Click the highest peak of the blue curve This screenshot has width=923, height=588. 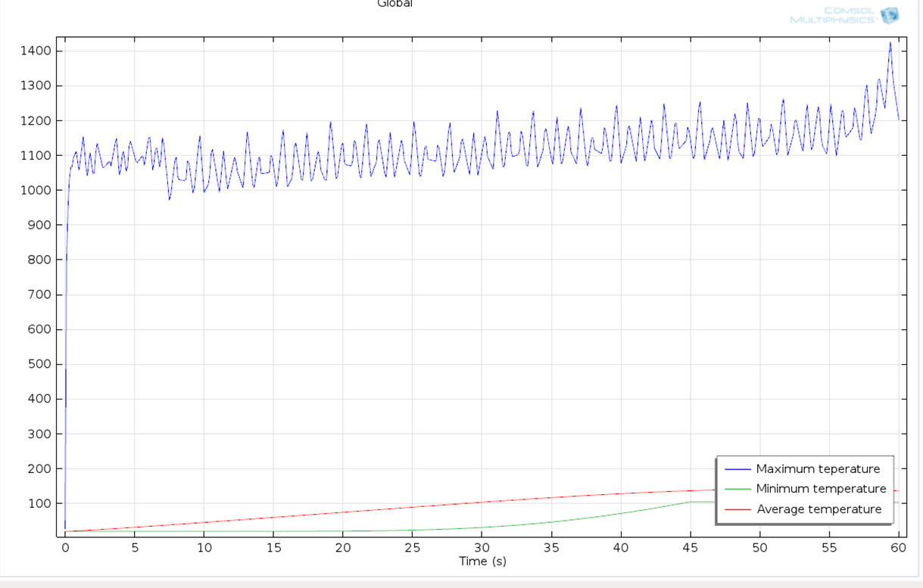pyautogui.click(x=890, y=42)
